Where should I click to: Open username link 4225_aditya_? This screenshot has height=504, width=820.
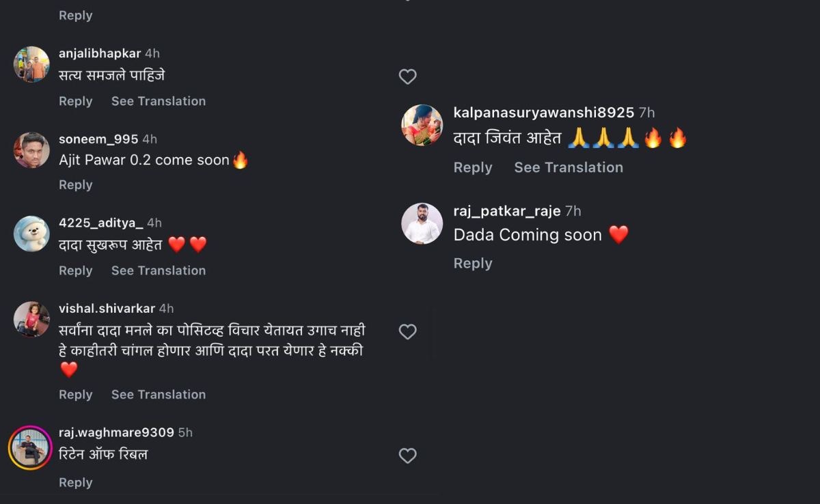coord(101,223)
